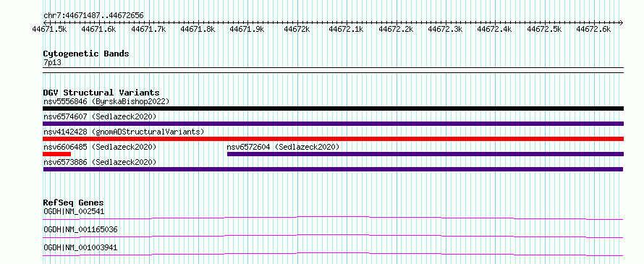Click the chr7:44671487..44672656 coordinate label

point(93,16)
